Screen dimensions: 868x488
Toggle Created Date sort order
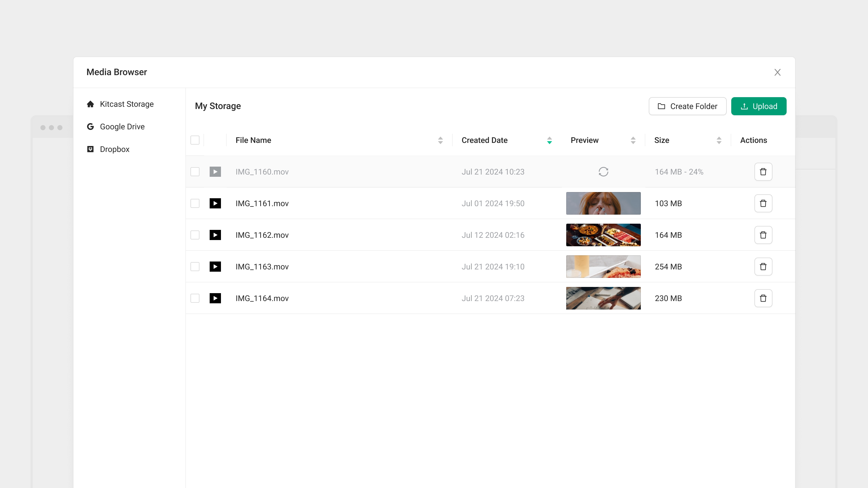point(549,140)
